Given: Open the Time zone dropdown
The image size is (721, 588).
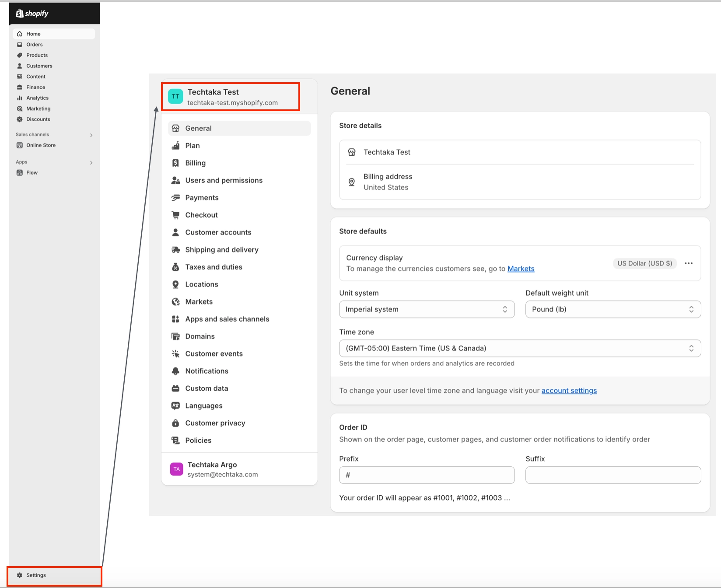Looking at the screenshot, I should pyautogui.click(x=520, y=348).
